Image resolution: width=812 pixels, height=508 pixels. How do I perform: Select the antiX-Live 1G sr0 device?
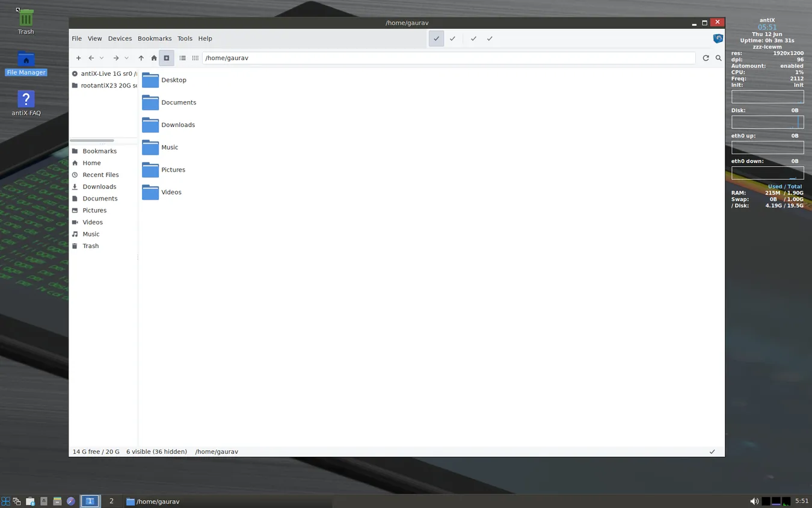[103, 73]
